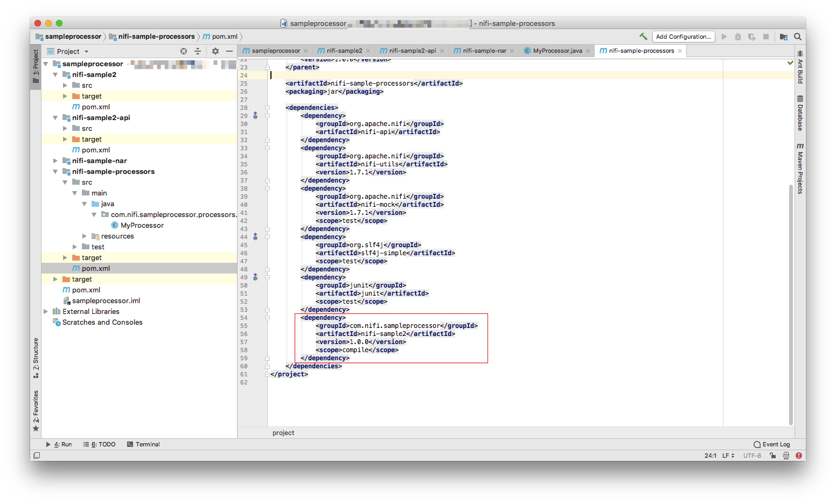Screen dimensions: 836x504
Task: Hide the Project panel with minimize icon
Action: pyautogui.click(x=229, y=51)
